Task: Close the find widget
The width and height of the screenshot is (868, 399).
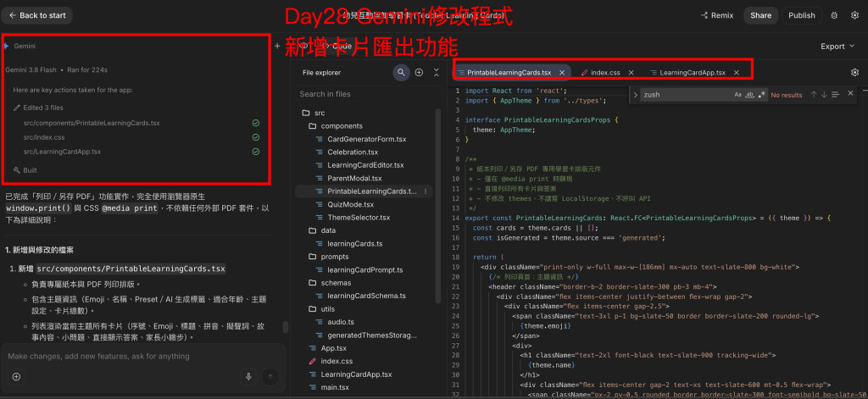Action: (x=851, y=93)
